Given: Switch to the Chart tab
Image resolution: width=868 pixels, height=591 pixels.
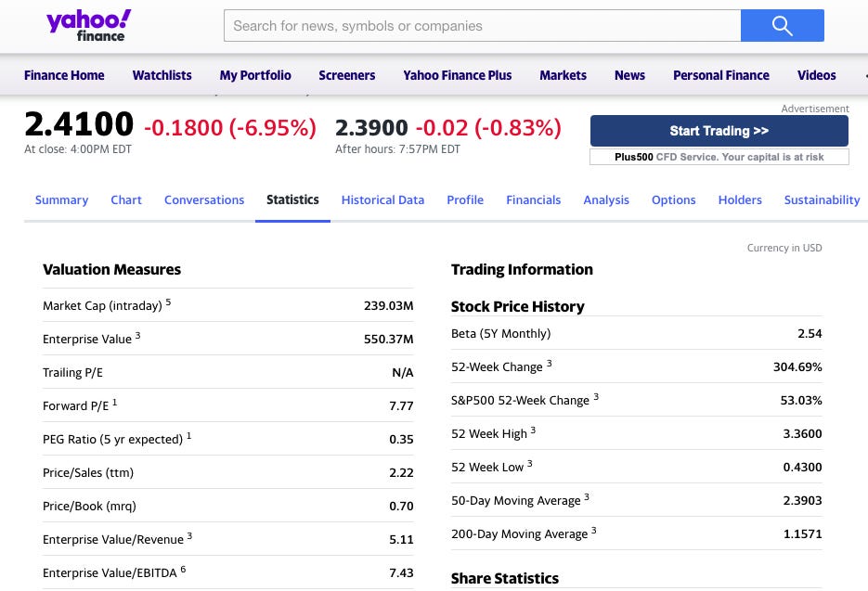Looking at the screenshot, I should [126, 199].
